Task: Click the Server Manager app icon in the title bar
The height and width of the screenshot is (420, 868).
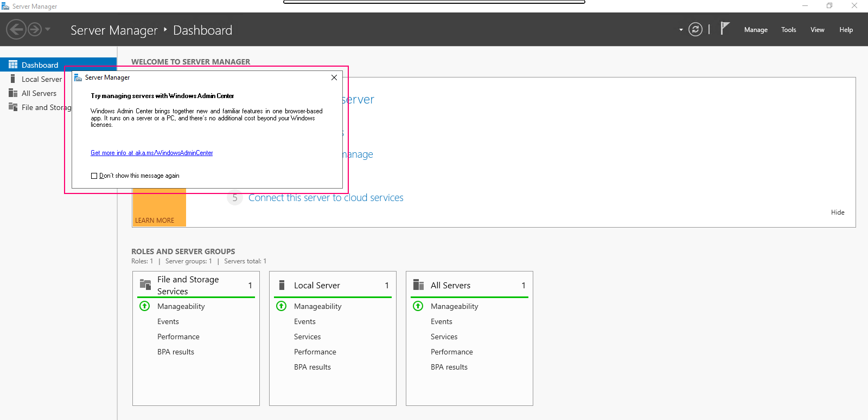Action: click(5, 6)
